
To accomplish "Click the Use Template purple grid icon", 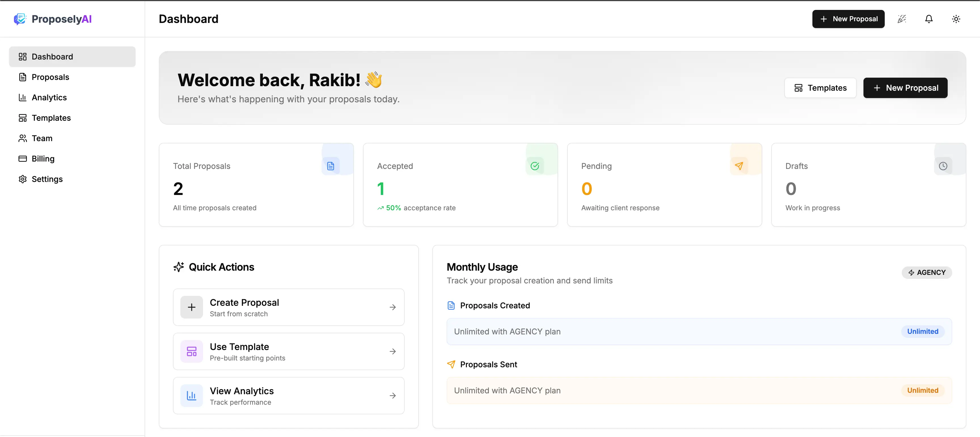I will click(x=191, y=351).
